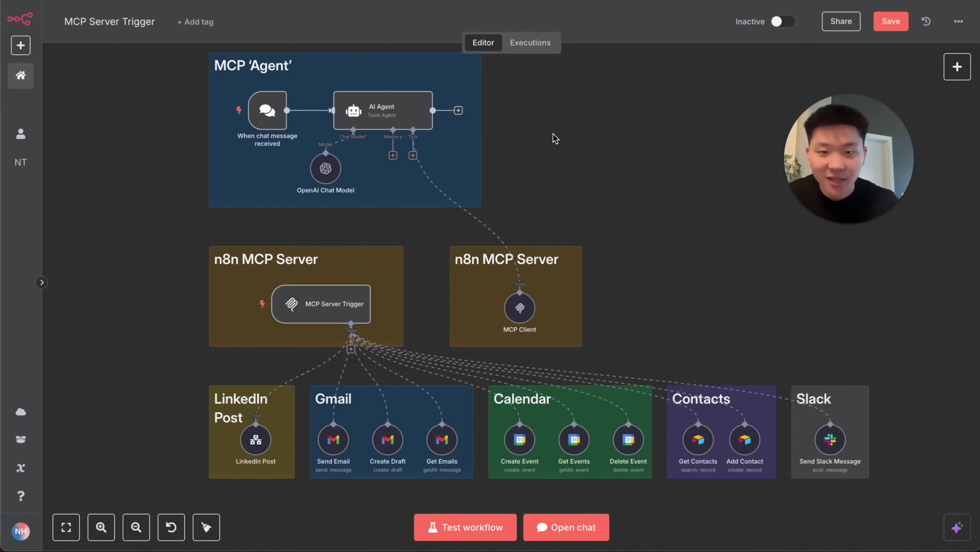Click the MCP 'Agent' sticky note title
This screenshot has width=980, height=552.
click(x=253, y=66)
